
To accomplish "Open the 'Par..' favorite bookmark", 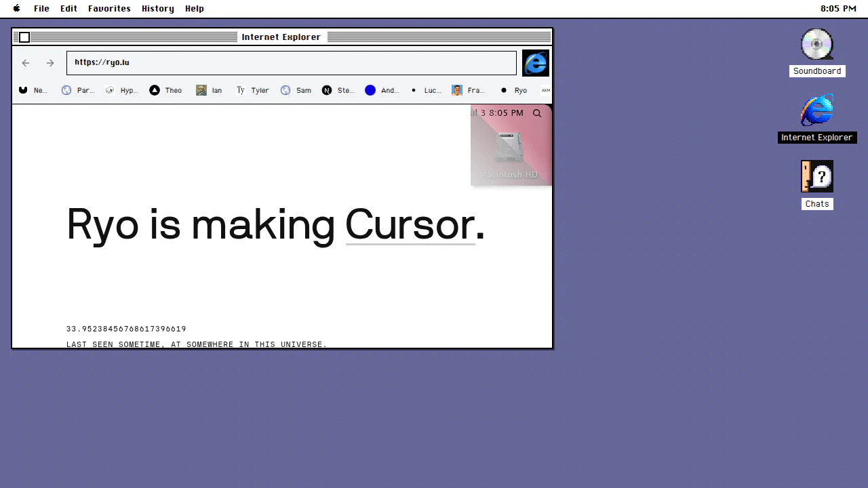I will (77, 90).
